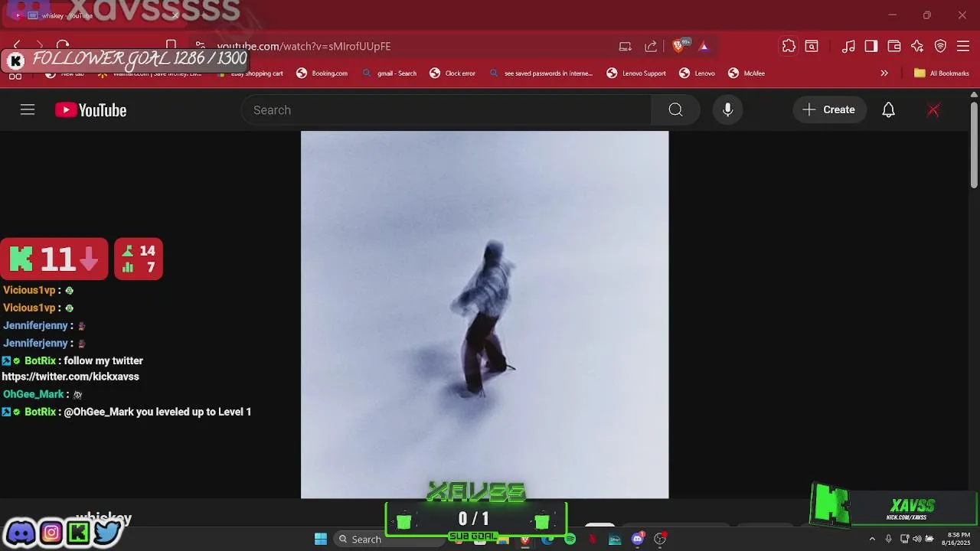Show hidden system tray icons chevron
This screenshot has height=551, width=980.
coord(871,539)
